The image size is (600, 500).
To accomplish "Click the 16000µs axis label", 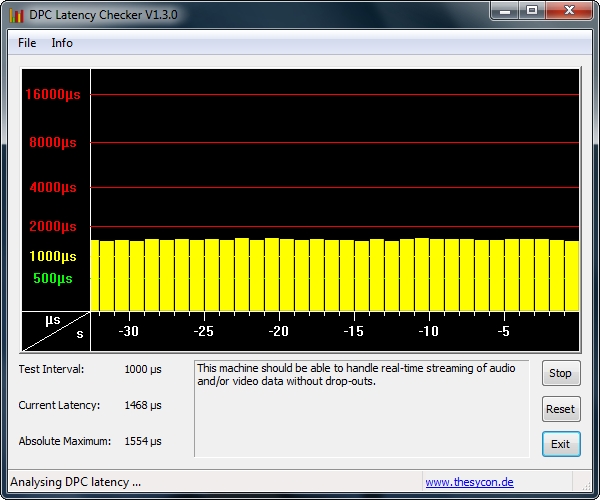I will coord(53,94).
